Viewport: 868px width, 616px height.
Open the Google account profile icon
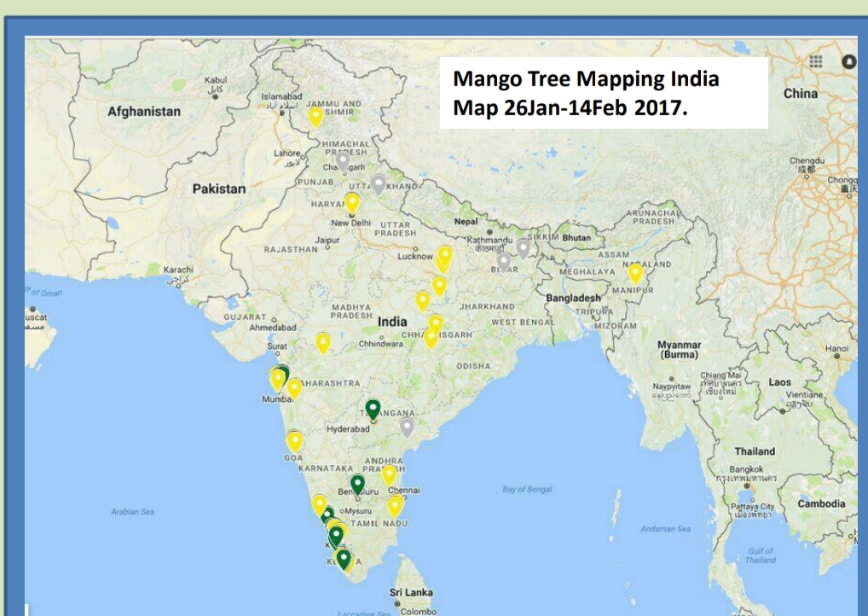tap(849, 61)
